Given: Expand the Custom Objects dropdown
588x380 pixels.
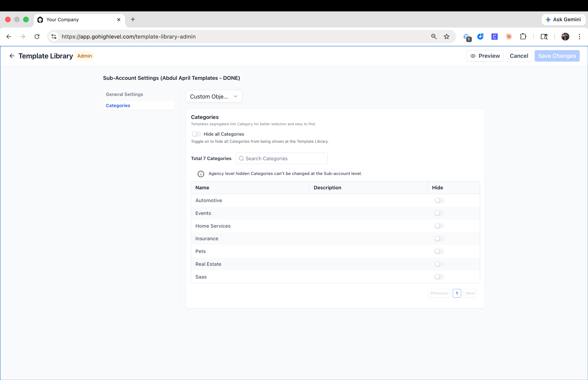Looking at the screenshot, I should [214, 96].
